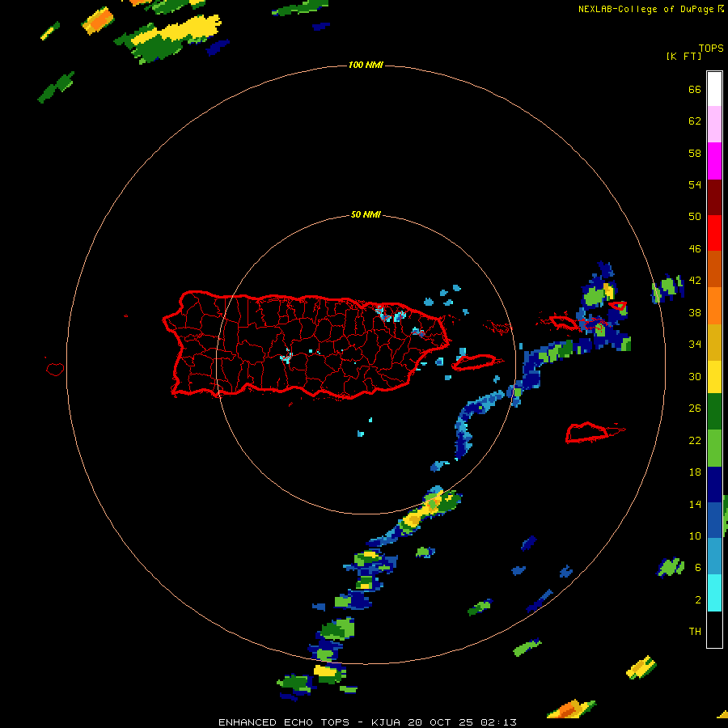Click the dark red 50-54 kft legend swatch
The image size is (728, 728).
click(714, 197)
